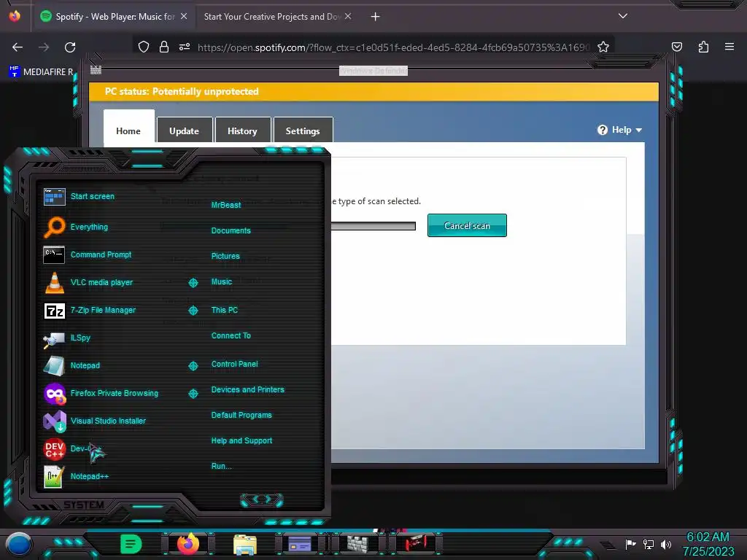747x560 pixels.
Task: Open Notepad from start menu
Action: pyautogui.click(x=72, y=365)
